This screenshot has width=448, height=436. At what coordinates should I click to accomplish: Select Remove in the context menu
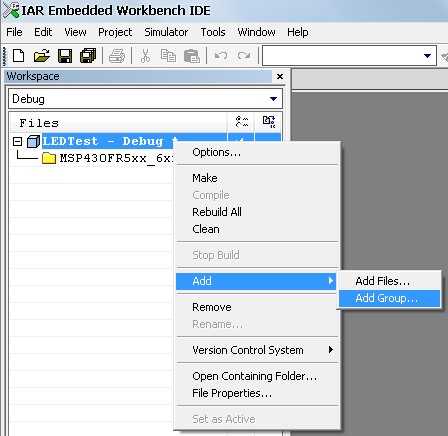coord(257,307)
